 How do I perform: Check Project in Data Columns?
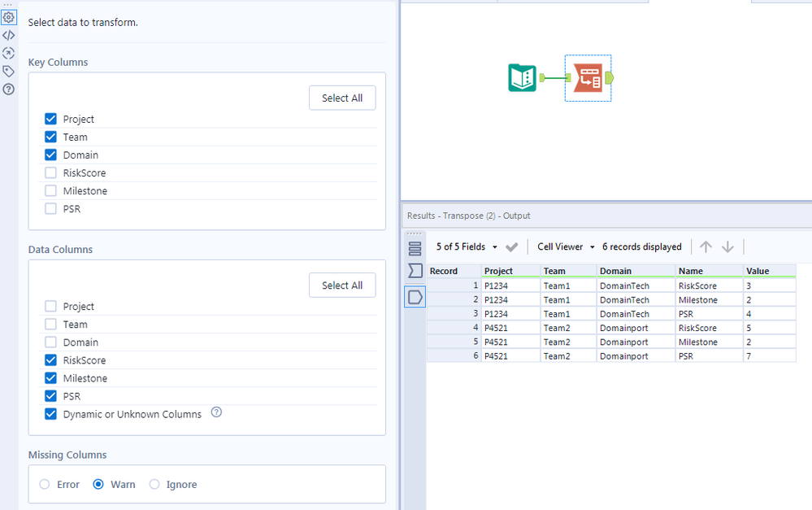click(50, 307)
